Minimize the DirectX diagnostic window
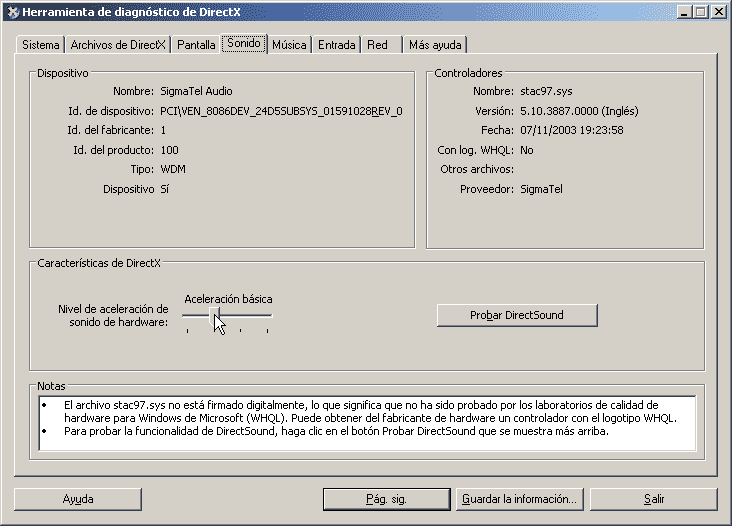Image resolution: width=732 pixels, height=526 pixels. click(684, 12)
